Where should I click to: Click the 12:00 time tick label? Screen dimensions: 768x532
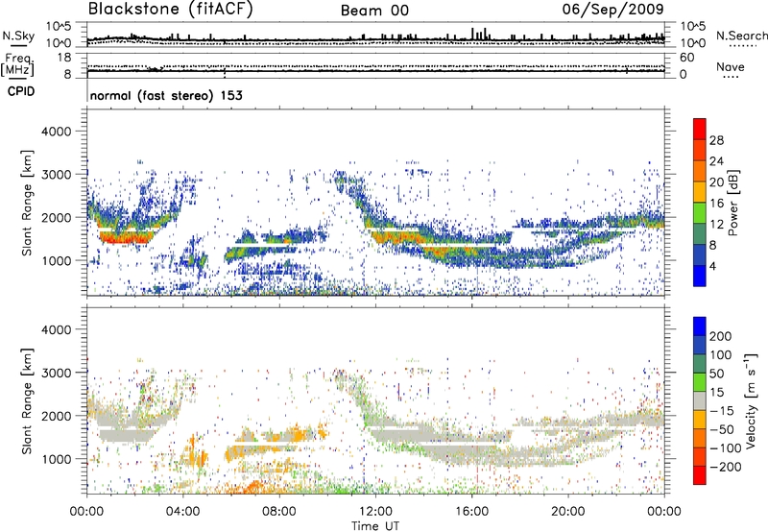click(x=375, y=512)
